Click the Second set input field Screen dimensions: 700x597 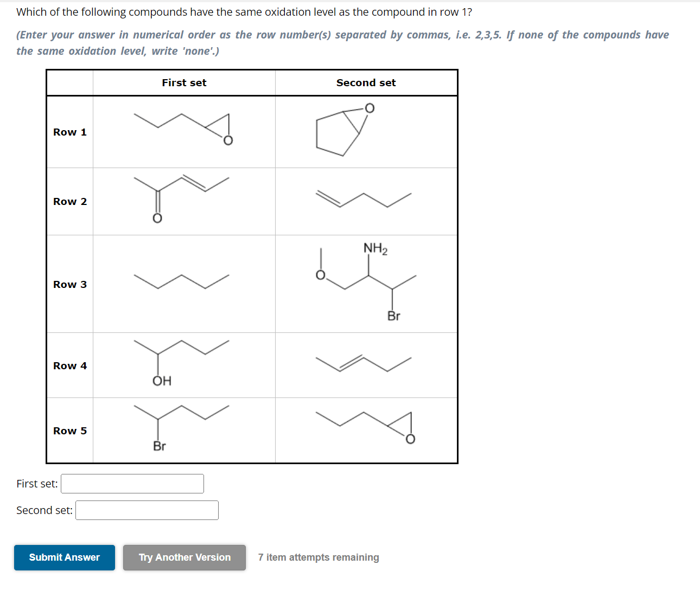click(147, 510)
